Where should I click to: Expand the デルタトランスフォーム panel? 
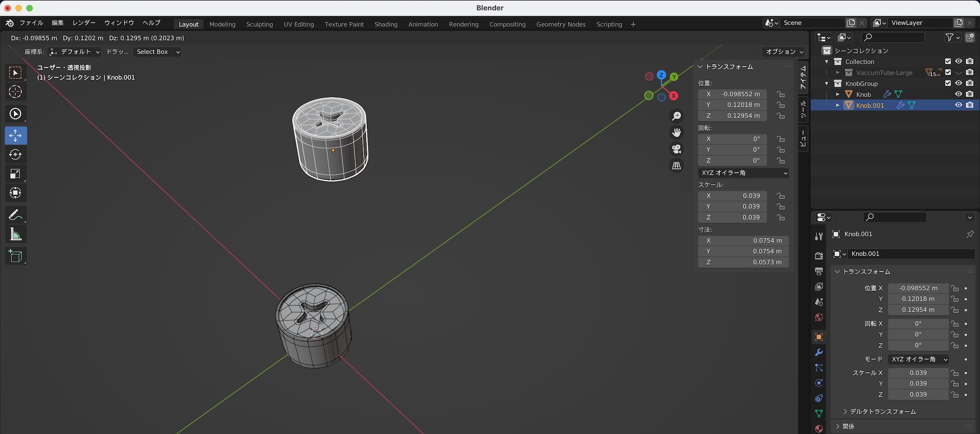882,411
